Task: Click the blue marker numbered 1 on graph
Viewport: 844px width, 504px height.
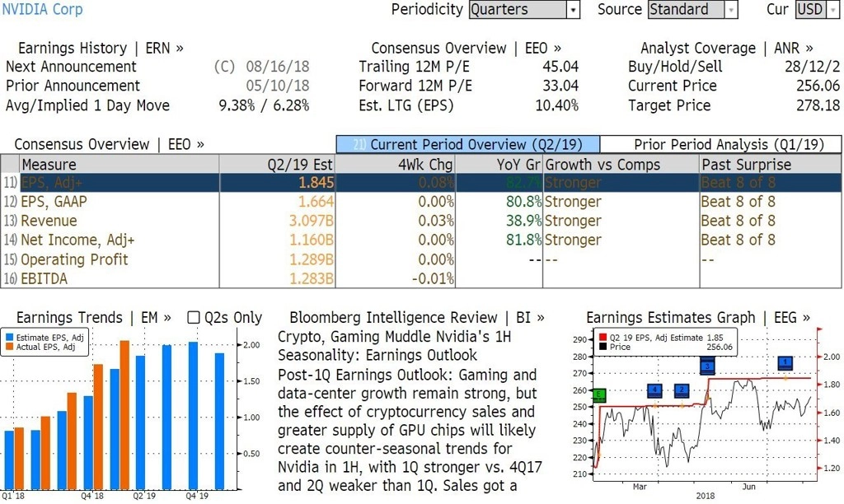Action: (785, 363)
